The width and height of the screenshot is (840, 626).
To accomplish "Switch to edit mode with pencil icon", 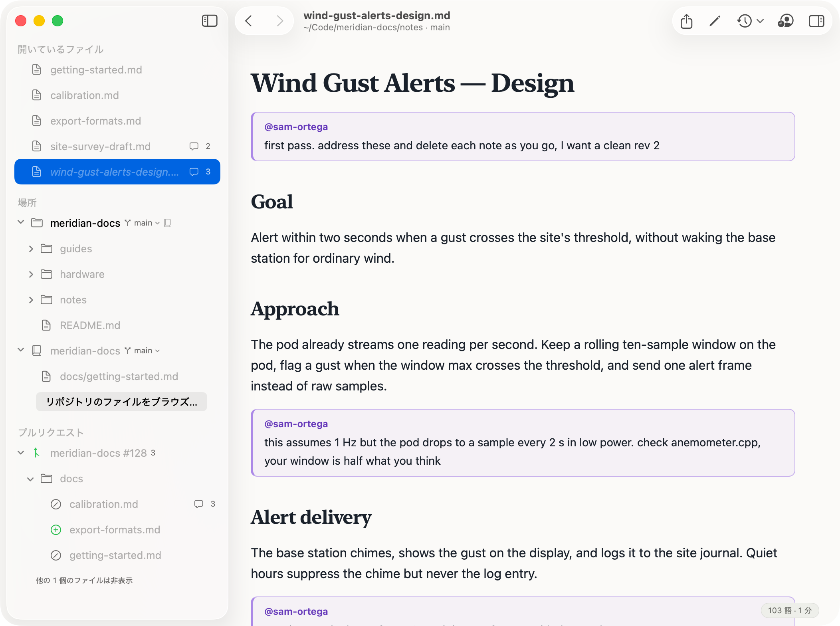I will pos(715,21).
